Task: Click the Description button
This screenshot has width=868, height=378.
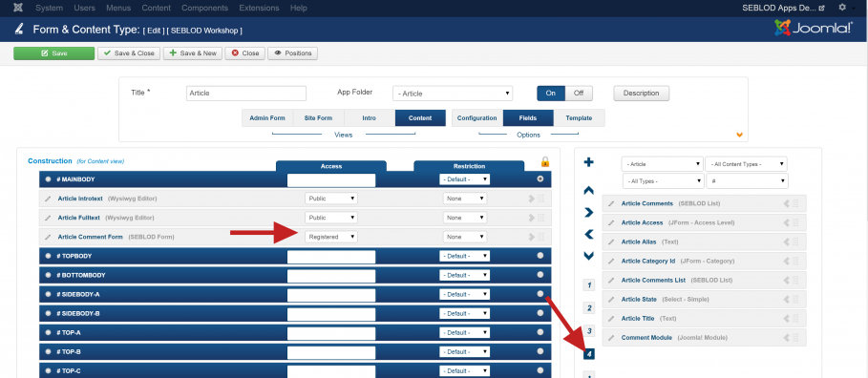Action: click(x=641, y=93)
